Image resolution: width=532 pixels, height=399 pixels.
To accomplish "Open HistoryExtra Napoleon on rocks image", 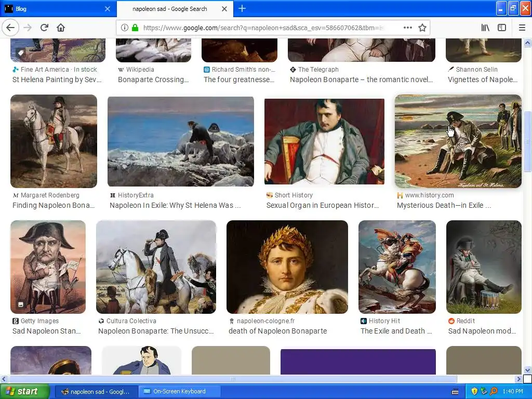I will click(x=180, y=141).
